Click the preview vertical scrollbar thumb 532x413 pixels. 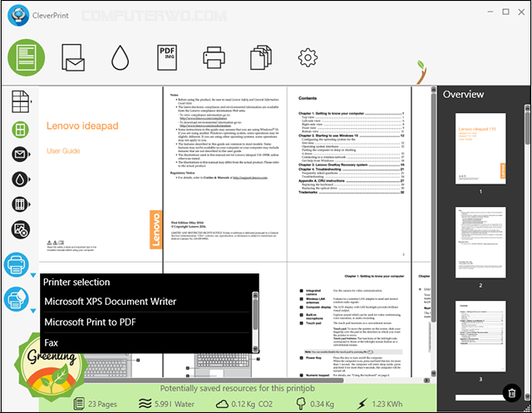pyautogui.click(x=434, y=207)
